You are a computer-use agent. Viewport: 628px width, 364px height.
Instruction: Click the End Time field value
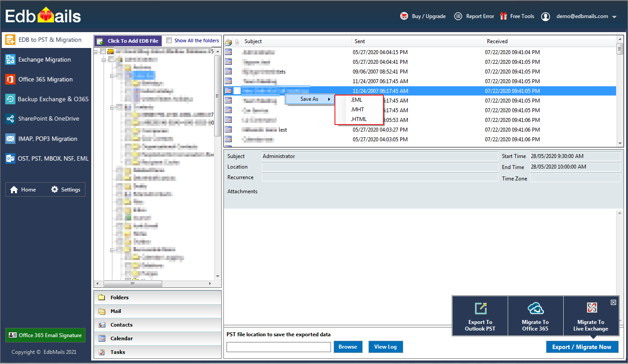click(575, 167)
